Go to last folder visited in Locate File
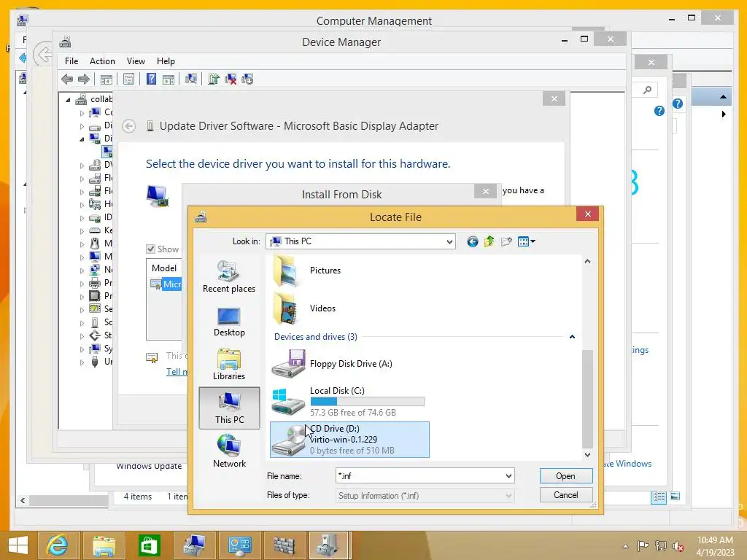This screenshot has height=560, width=747. click(x=472, y=241)
